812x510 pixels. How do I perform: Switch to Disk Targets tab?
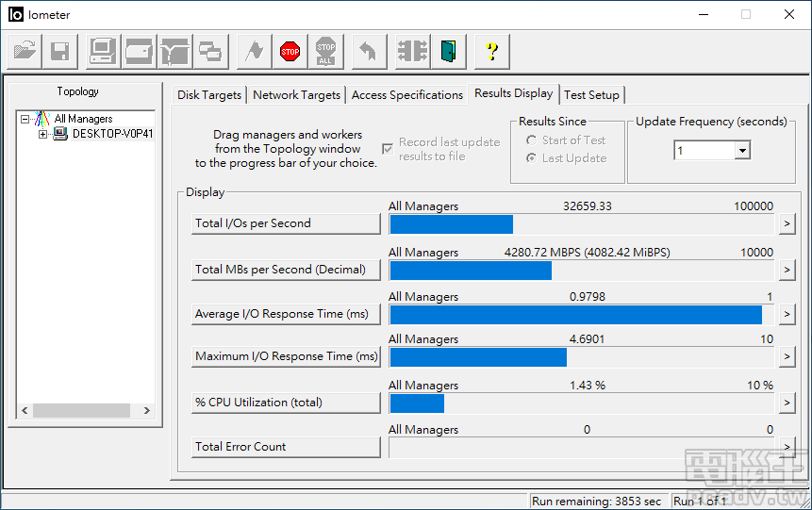point(209,95)
